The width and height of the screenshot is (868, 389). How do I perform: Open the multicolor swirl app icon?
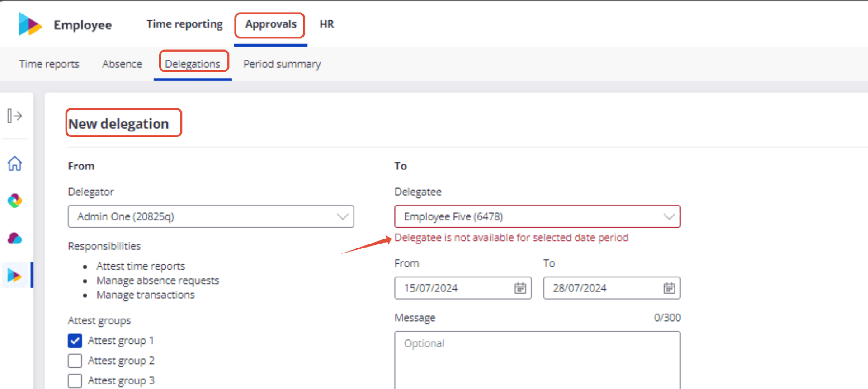click(x=14, y=201)
